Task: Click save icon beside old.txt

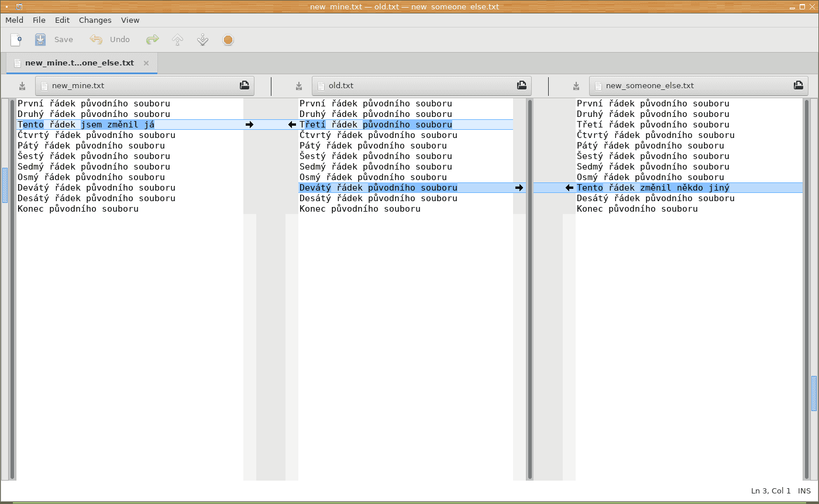Action: 299,86
